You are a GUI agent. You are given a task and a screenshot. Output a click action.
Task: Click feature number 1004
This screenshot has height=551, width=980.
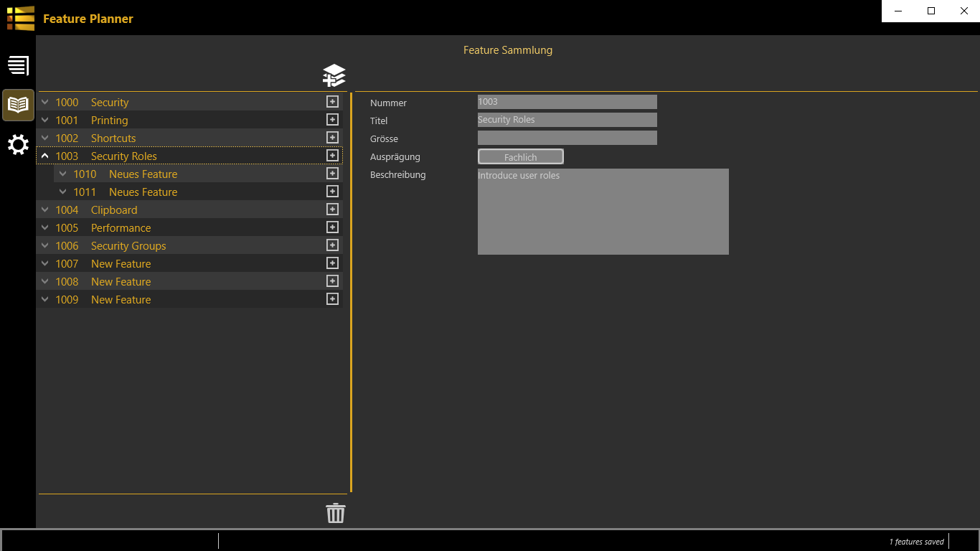[x=67, y=210]
